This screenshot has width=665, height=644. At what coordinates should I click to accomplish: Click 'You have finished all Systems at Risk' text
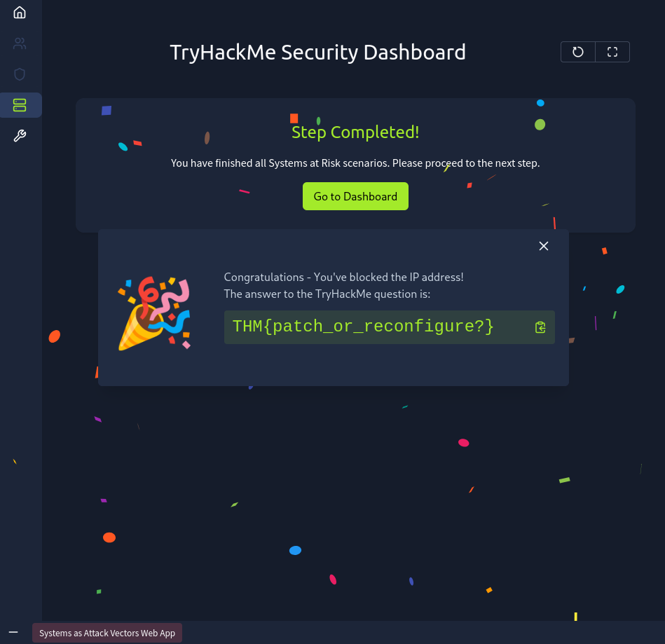tap(280, 163)
